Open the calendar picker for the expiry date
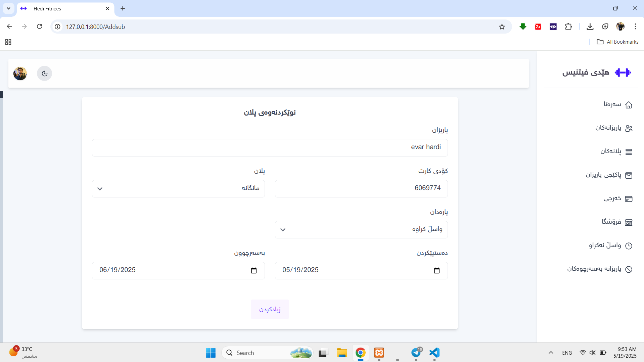Screen dimensions: 644x362 (254, 271)
